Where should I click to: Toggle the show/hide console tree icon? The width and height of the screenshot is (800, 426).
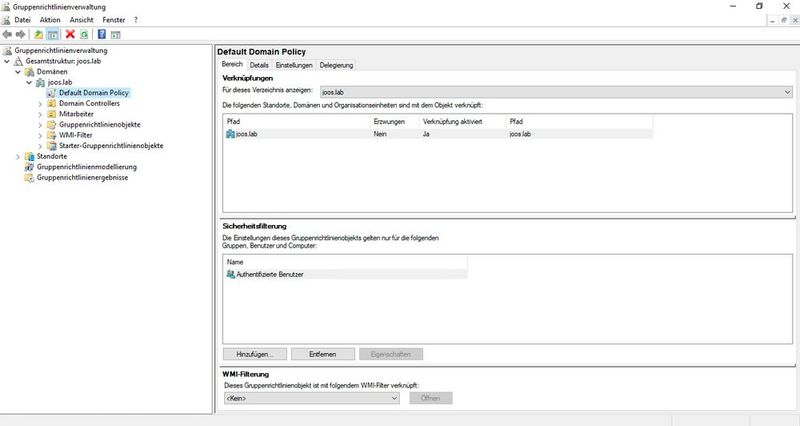pyautogui.click(x=53, y=34)
